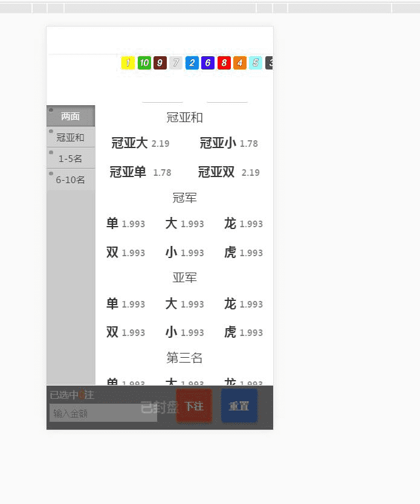The width and height of the screenshot is (420, 504).
Task: Click the yellow number 1 ball
Action: pos(128,63)
